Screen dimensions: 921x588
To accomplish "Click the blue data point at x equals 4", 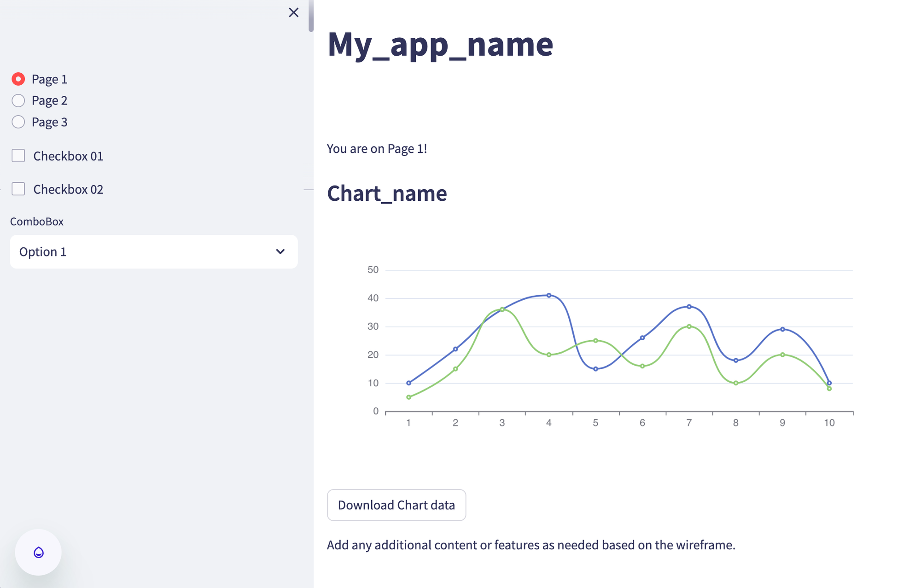I will pos(548,295).
